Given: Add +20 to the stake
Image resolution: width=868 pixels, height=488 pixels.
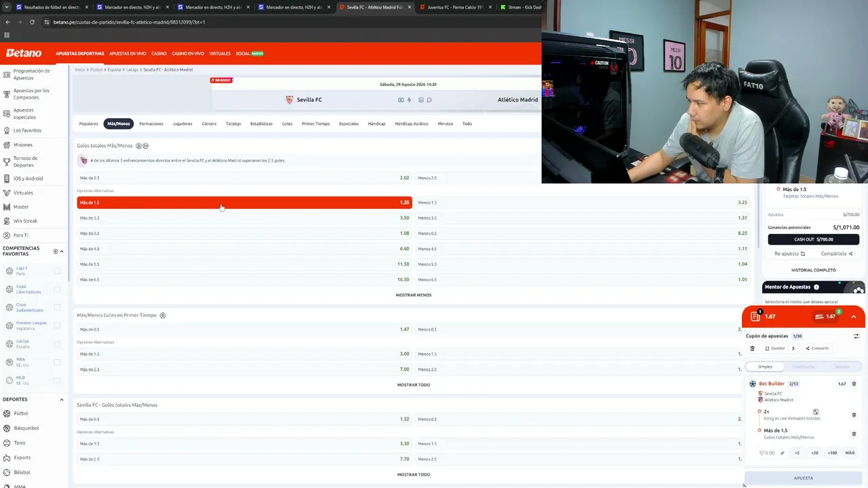Looking at the screenshot, I should click(x=814, y=453).
